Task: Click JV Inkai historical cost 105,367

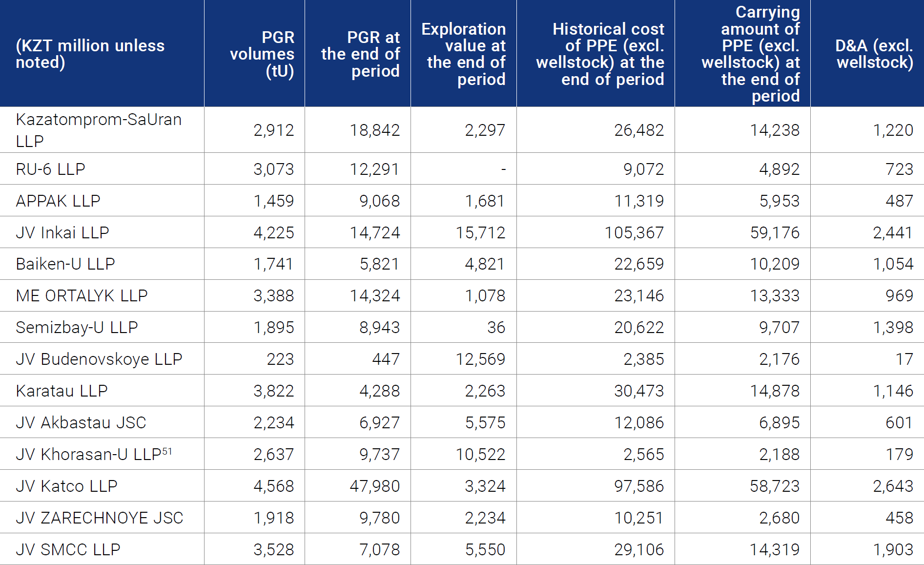Action: click(635, 232)
